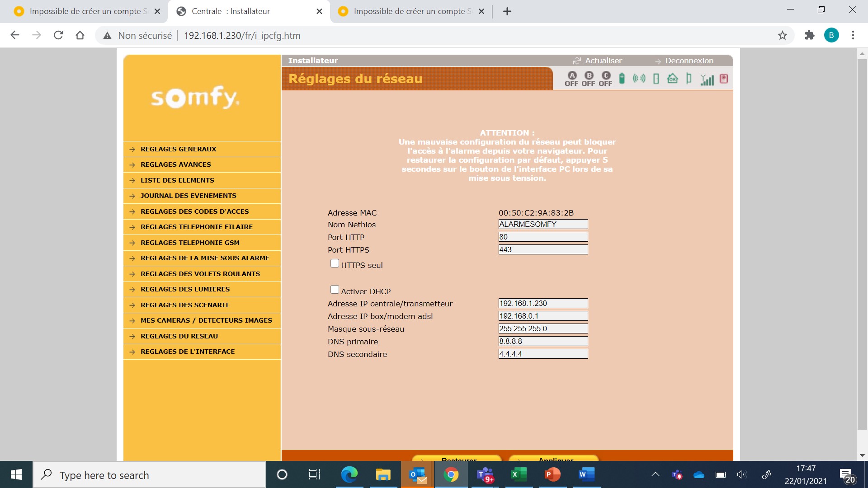Viewport: 868px width, 488px height.
Task: Open a new browser tab
Action: [x=507, y=11]
